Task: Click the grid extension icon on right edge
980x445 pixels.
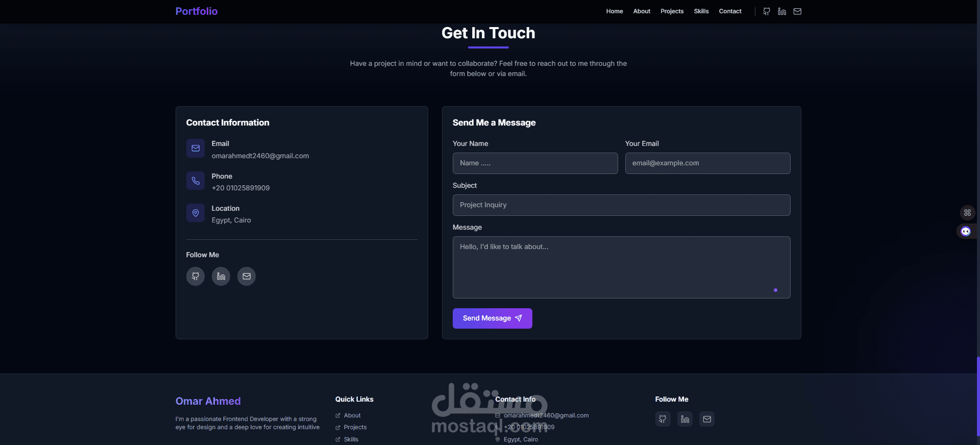Action: pos(967,213)
